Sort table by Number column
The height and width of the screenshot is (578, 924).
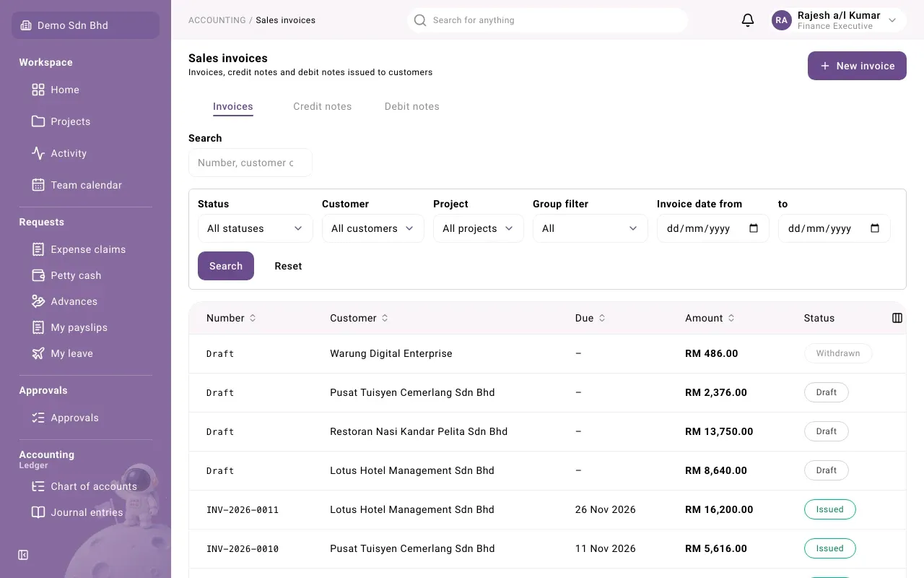click(x=231, y=318)
